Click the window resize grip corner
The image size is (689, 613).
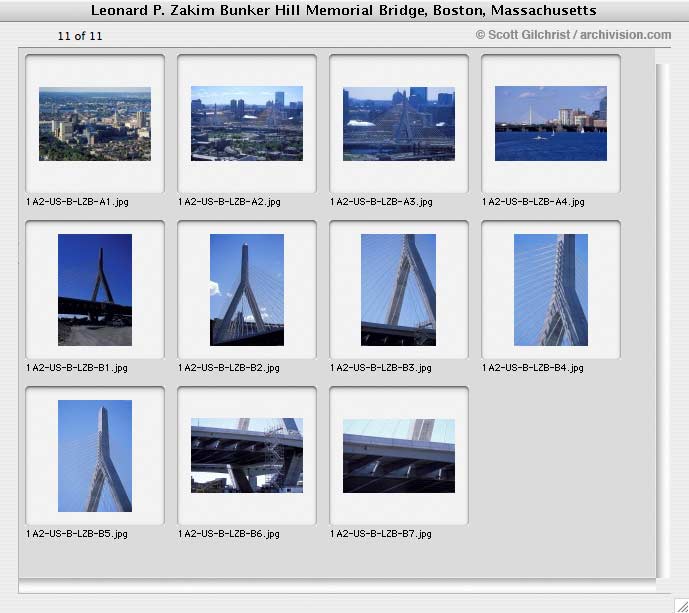pos(682,606)
